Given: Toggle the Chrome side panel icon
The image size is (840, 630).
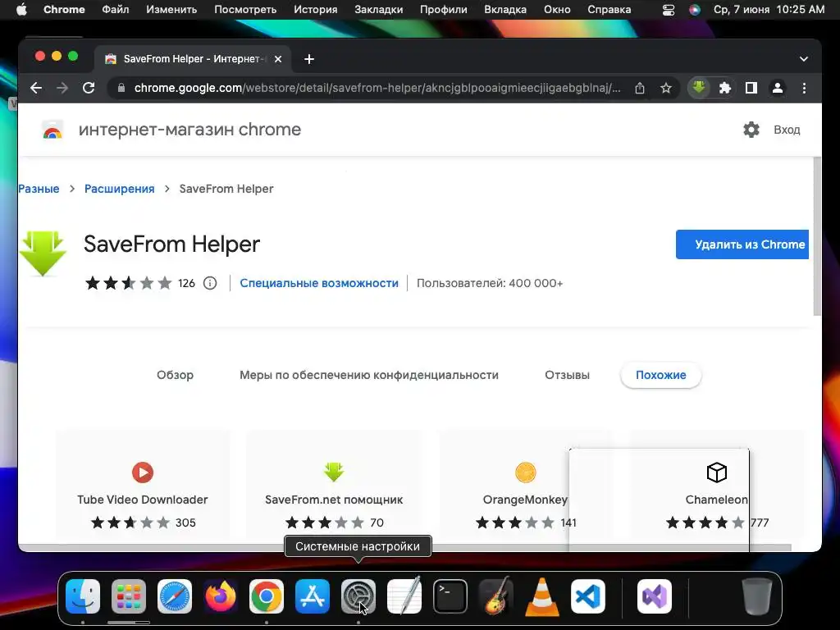Looking at the screenshot, I should [x=751, y=88].
